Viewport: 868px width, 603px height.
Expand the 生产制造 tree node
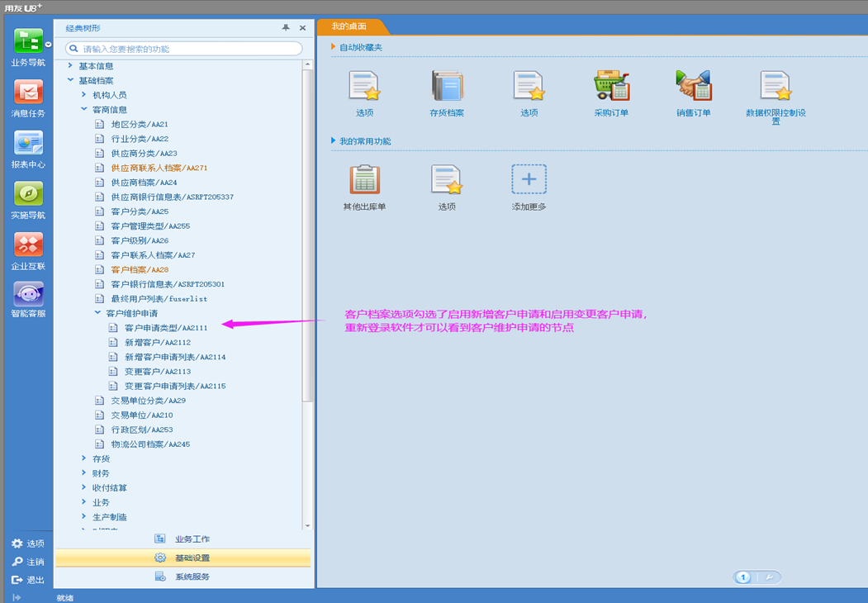pos(84,516)
